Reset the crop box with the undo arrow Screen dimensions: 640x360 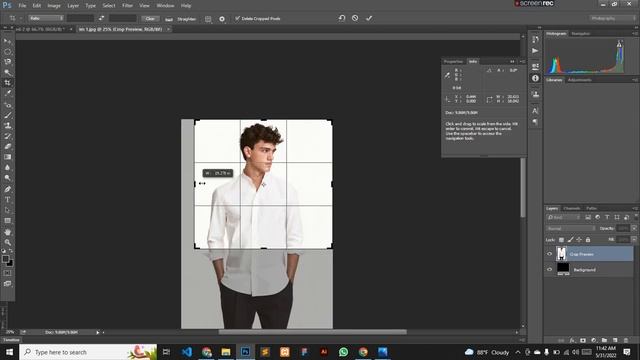pos(342,18)
